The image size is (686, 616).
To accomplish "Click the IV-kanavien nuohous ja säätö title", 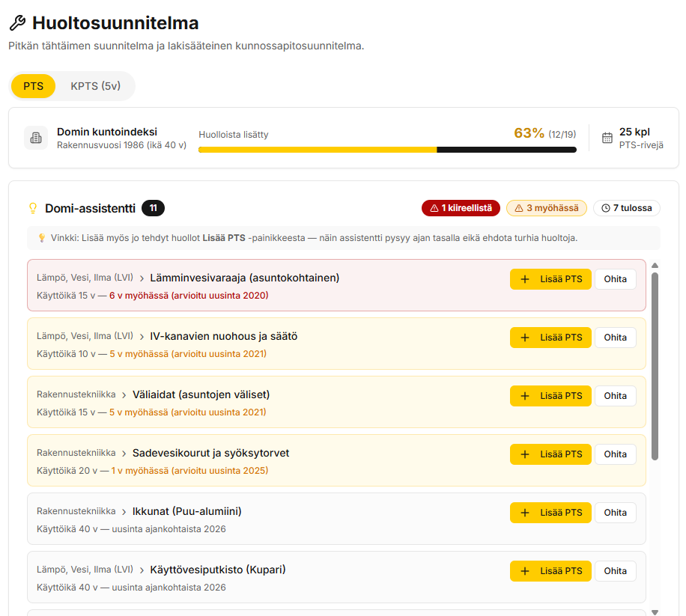I will click(x=224, y=336).
